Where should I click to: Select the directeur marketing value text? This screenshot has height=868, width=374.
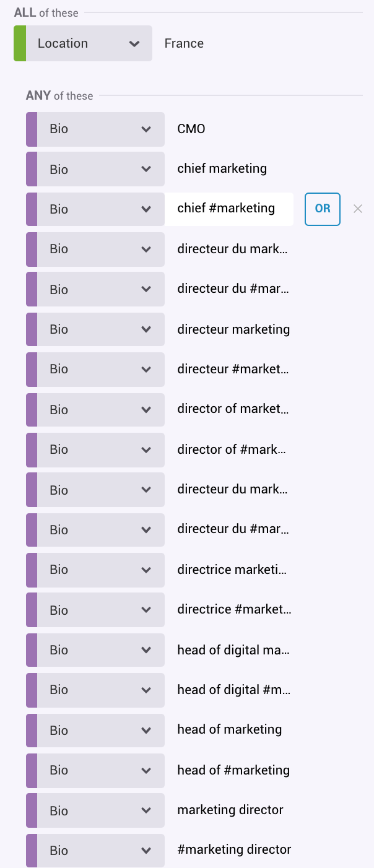coord(233,329)
